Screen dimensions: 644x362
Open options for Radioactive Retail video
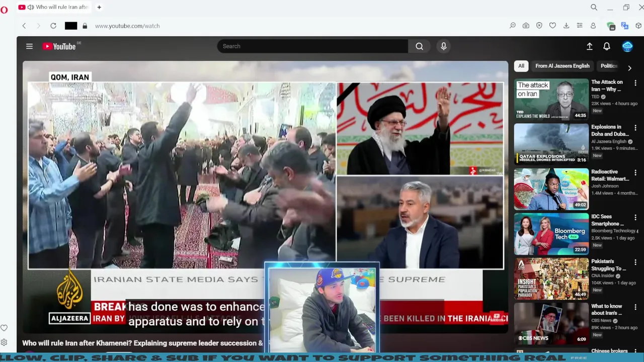pyautogui.click(x=635, y=172)
